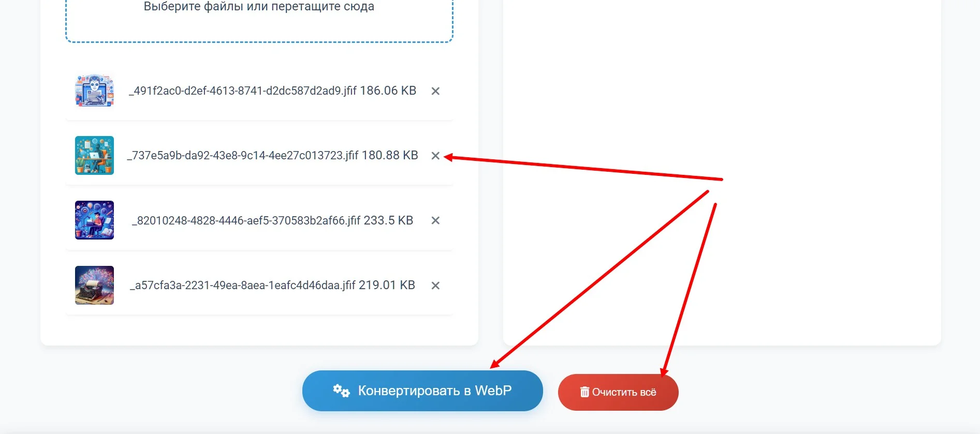The height and width of the screenshot is (434, 980).
Task: Click the trash can icon on the clear button
Action: point(584,392)
